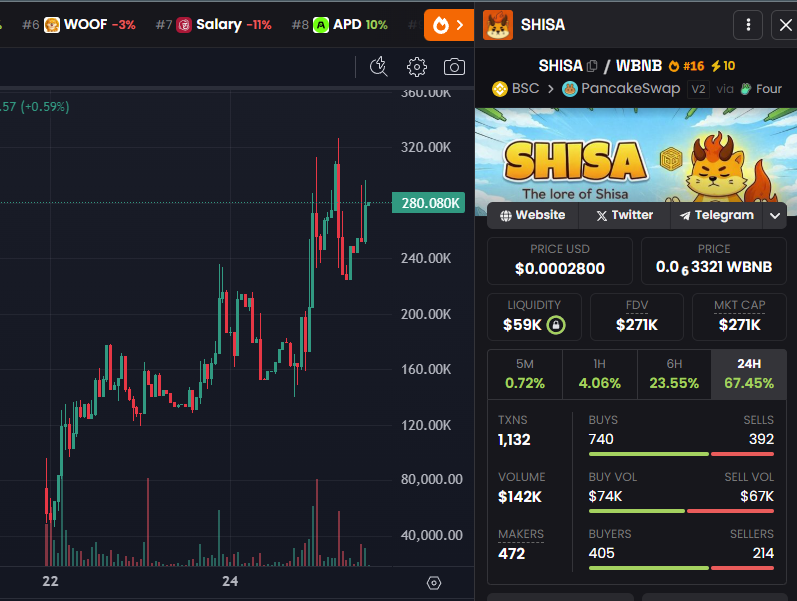The image size is (797, 601).
Task: Click the TXNS 1,132 value
Action: pos(514,440)
